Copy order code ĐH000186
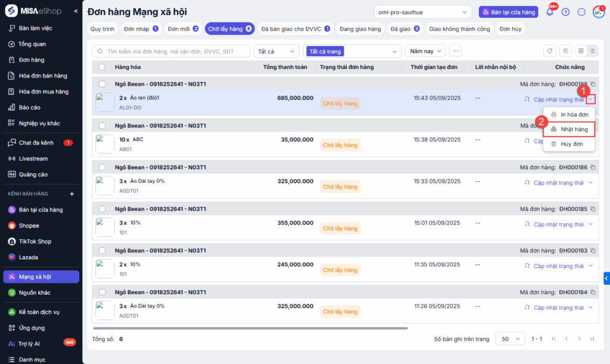Viewport: 610px width, 364px height. [x=593, y=167]
